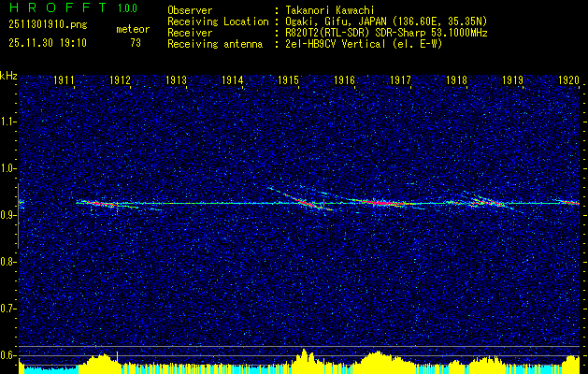Click the meteor label

pos(133,29)
